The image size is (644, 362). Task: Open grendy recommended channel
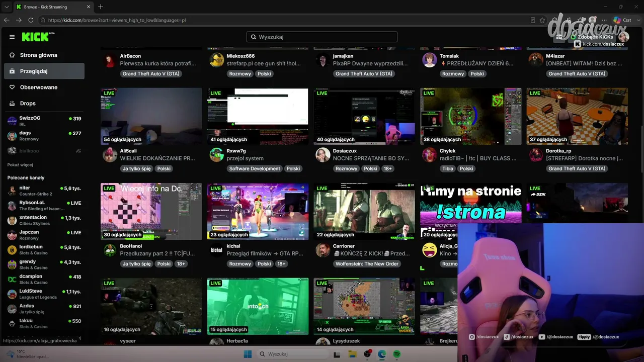44,264
